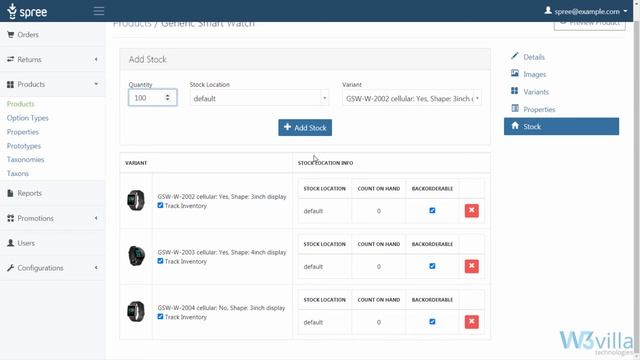Screen dimensions: 640x360
Task: Open the Prototypes link
Action: [x=24, y=146]
